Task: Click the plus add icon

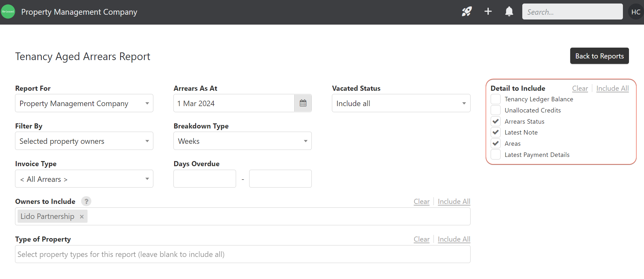Action: click(x=488, y=12)
